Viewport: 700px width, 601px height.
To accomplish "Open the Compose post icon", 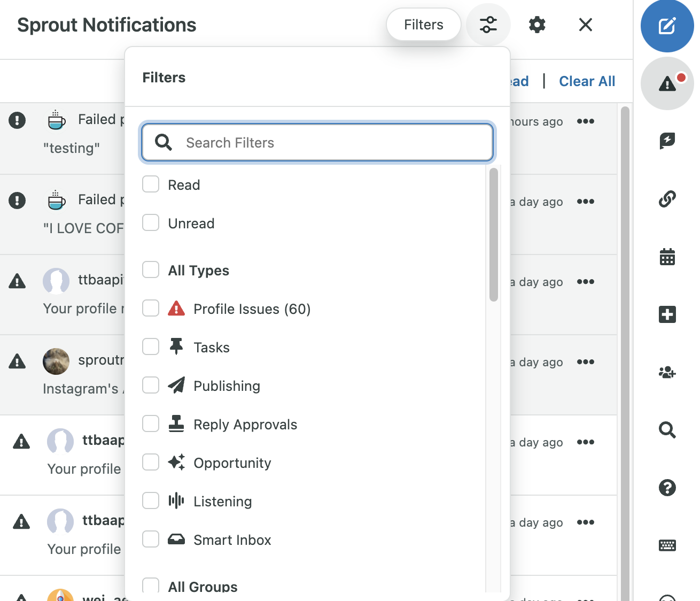I will [667, 25].
